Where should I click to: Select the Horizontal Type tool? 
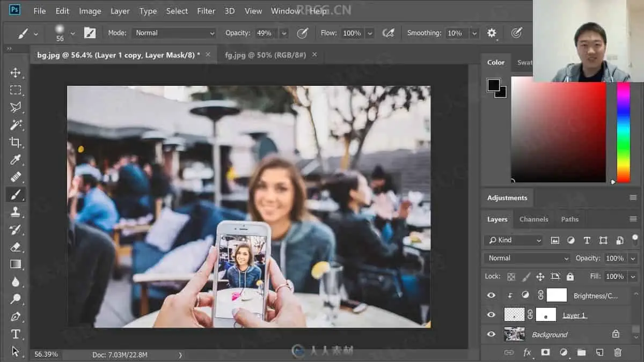[x=16, y=334]
